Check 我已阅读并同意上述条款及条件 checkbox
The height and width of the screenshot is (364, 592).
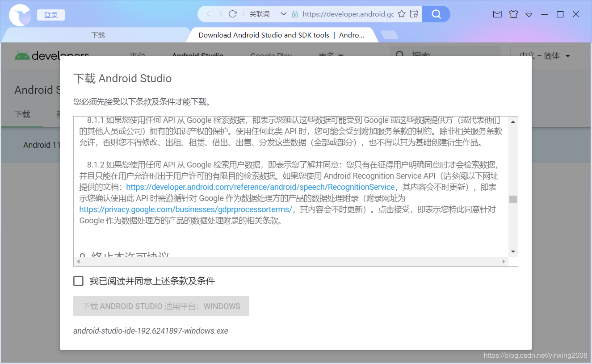click(x=78, y=281)
